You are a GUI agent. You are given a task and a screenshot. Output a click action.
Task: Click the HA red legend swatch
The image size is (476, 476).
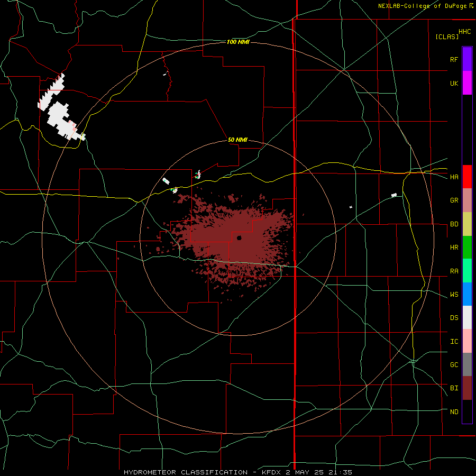[x=467, y=177]
